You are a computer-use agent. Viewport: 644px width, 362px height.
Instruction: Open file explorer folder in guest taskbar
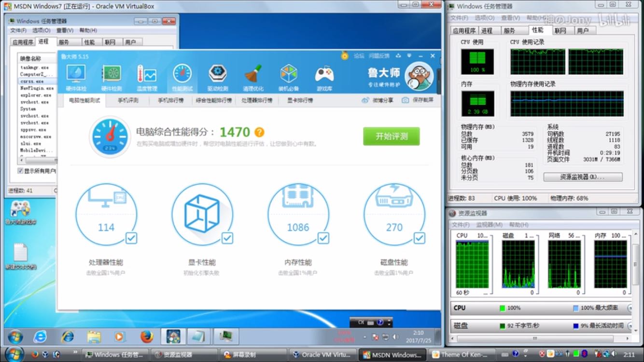coord(94,336)
